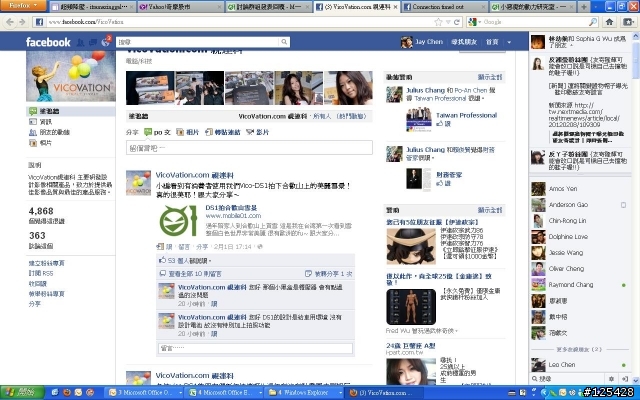Viewport: 640px width, 400px height.
Task: Open account dropdown arrow in Facebook header
Action: [x=509, y=42]
